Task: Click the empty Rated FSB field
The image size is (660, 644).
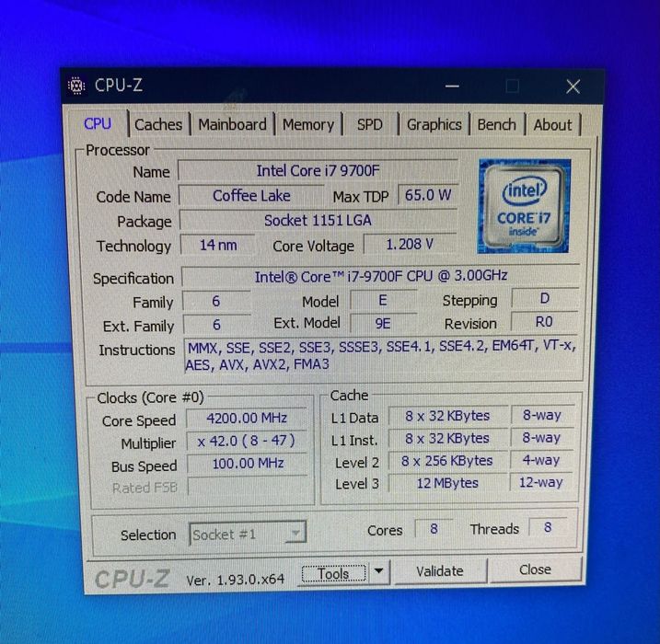Action: (x=249, y=486)
